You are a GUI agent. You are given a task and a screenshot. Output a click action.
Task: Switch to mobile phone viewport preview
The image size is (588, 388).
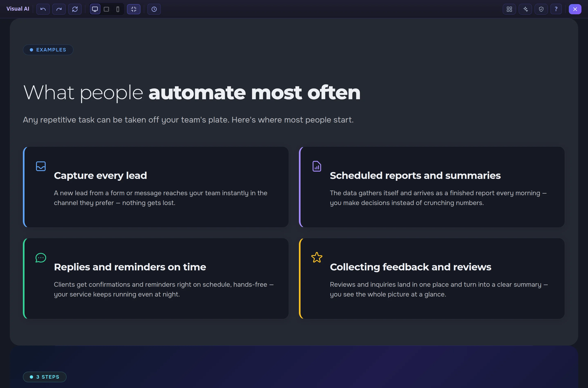118,9
